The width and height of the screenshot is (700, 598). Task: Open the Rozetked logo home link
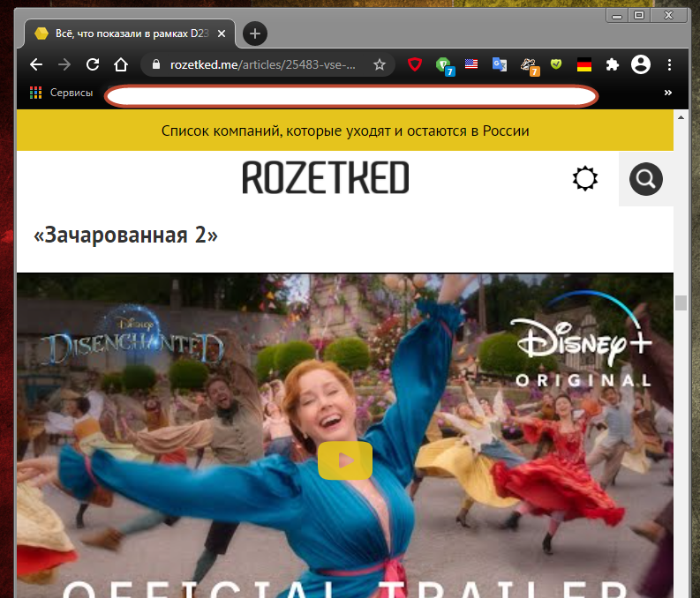326,178
